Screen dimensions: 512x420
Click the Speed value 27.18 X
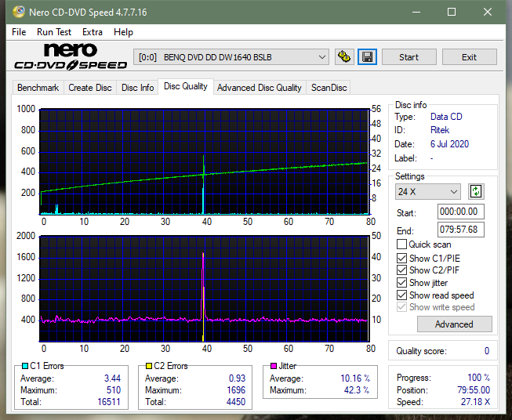475,402
